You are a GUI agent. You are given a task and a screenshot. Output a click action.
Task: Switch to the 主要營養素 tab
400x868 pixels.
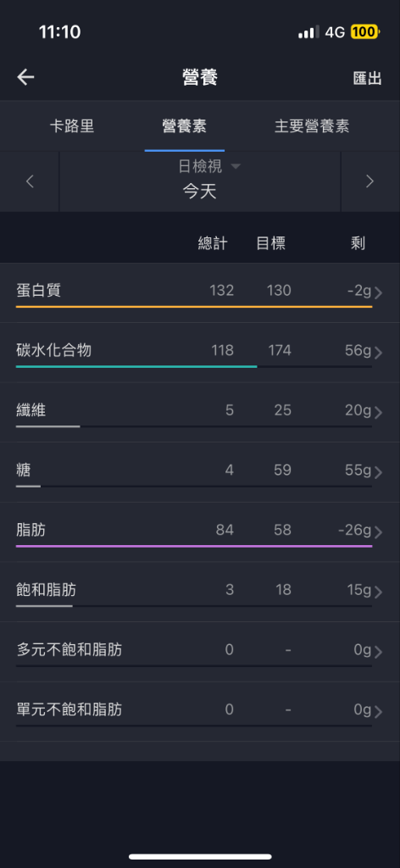(312, 125)
